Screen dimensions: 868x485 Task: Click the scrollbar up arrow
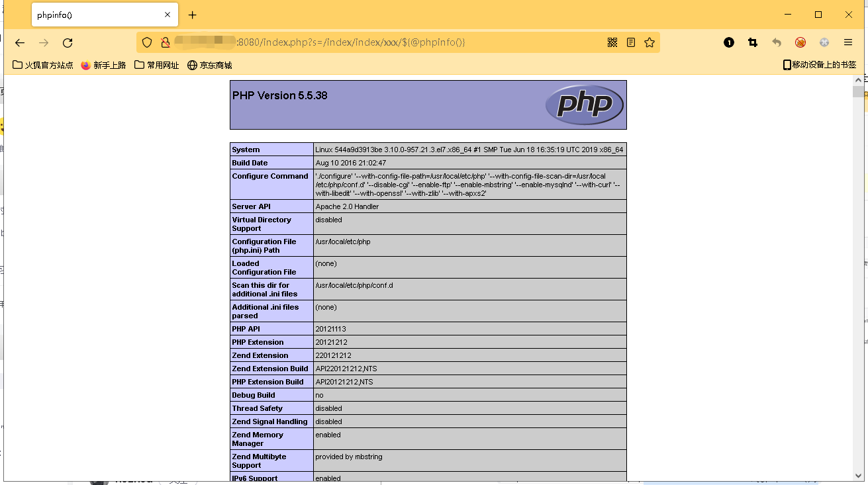(858, 81)
